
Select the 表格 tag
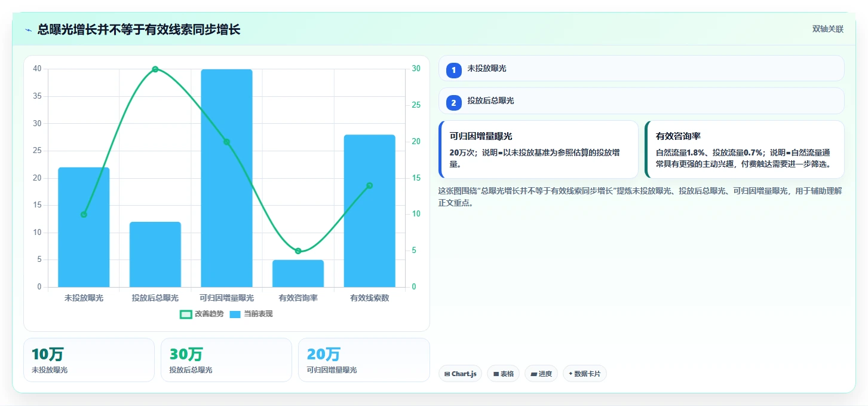[x=503, y=374]
